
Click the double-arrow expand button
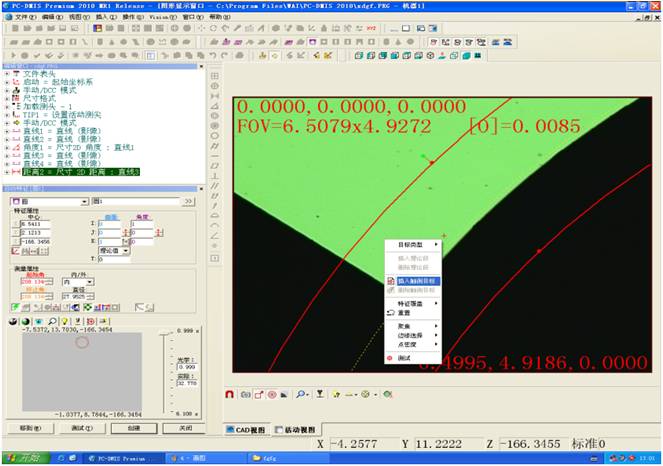point(188,201)
